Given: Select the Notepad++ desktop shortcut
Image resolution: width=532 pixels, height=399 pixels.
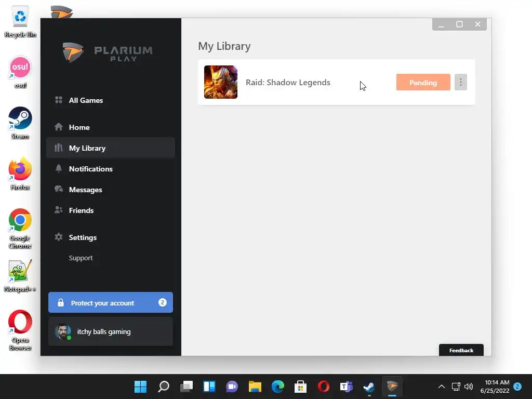Looking at the screenshot, I should click(x=20, y=276).
